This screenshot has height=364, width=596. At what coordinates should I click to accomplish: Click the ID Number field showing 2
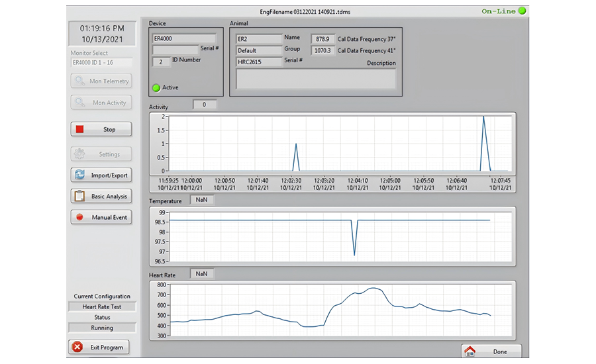coord(161,62)
